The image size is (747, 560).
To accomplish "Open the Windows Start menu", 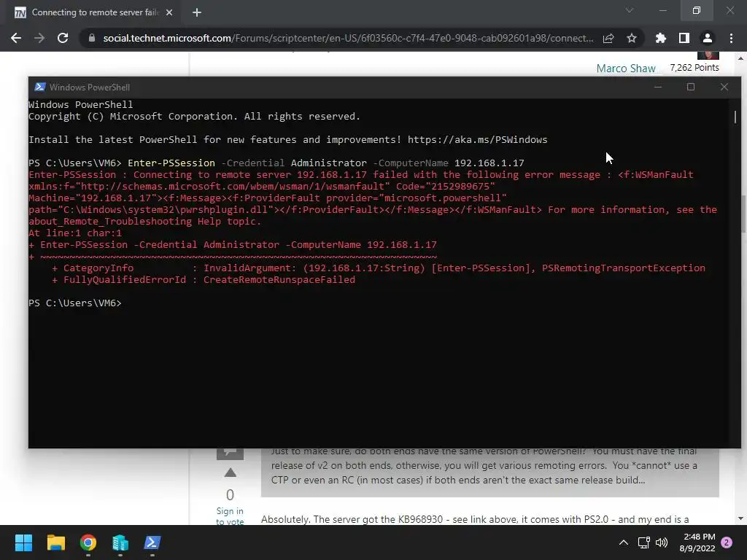I will [23, 542].
